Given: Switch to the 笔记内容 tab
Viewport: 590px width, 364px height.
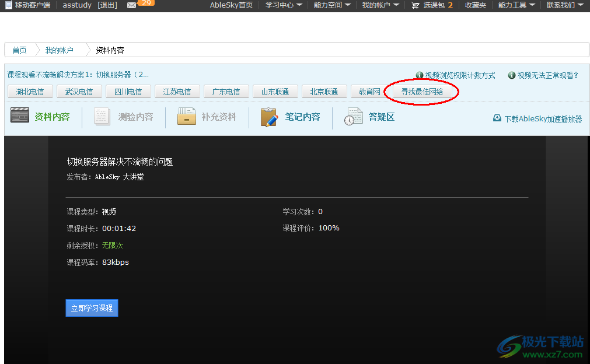Looking at the screenshot, I should (x=302, y=117).
